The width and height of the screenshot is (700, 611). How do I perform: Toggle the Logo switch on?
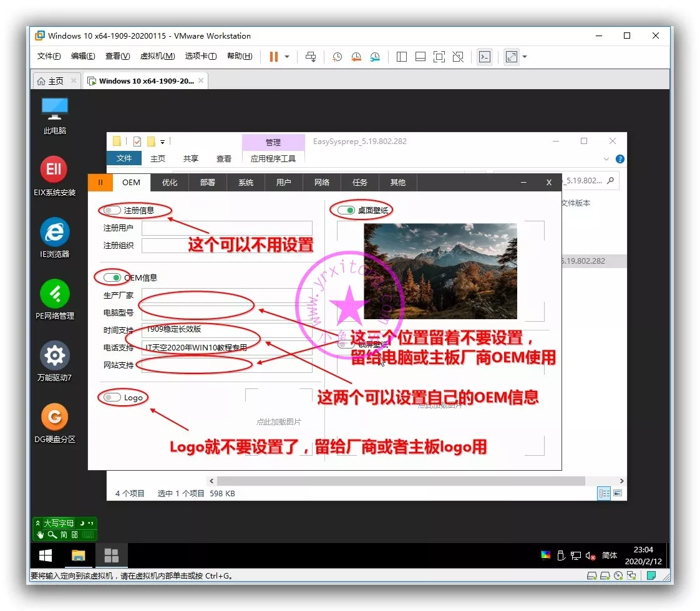tap(112, 397)
